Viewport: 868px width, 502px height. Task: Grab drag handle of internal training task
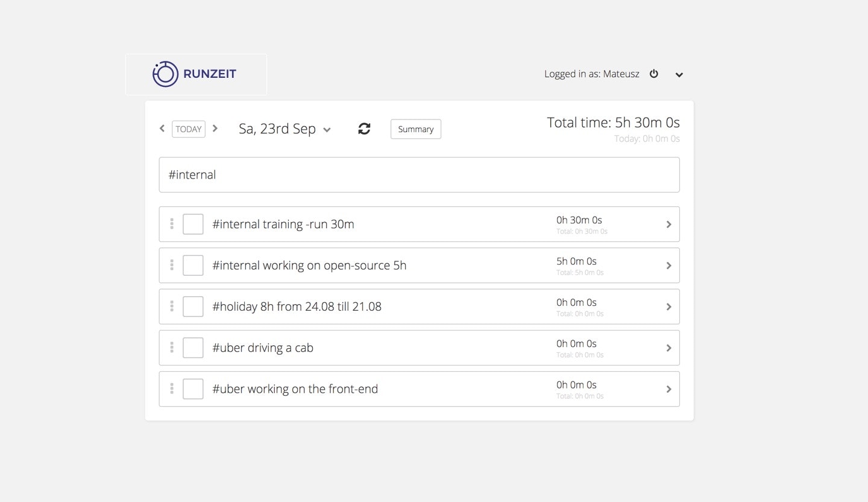pyautogui.click(x=172, y=224)
